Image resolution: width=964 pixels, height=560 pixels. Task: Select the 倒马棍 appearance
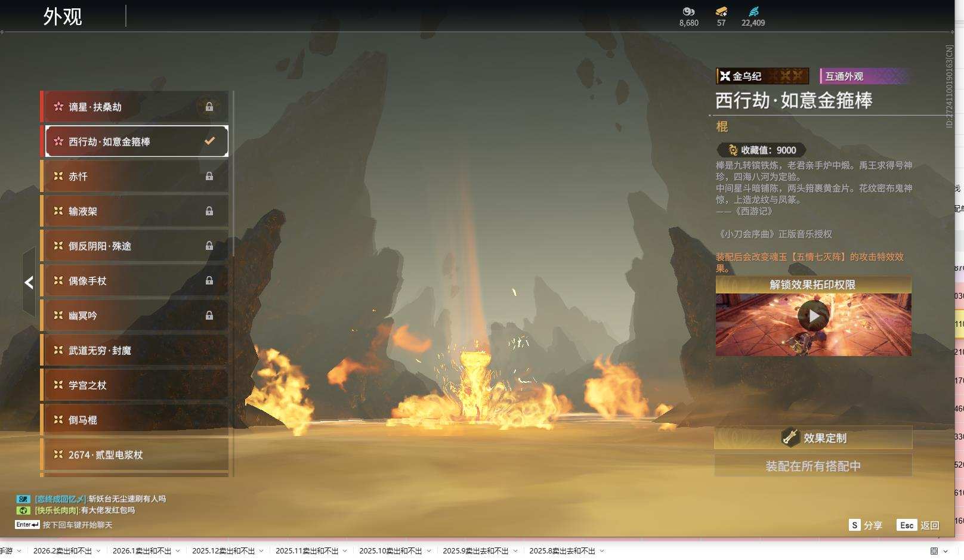coord(134,420)
